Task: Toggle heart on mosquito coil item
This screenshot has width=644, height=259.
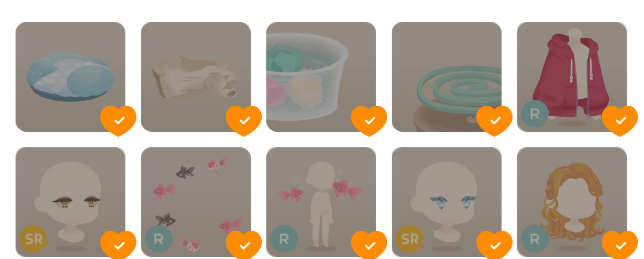Action: [495, 121]
